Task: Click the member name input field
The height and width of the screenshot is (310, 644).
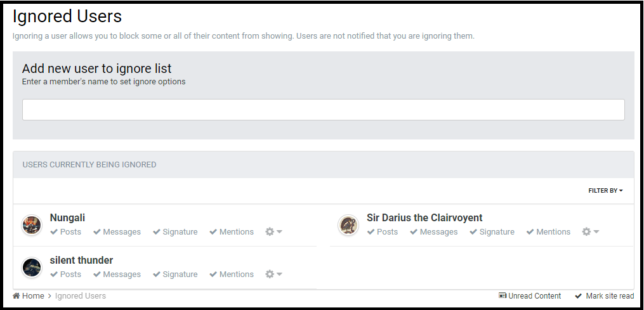Action: pos(323,110)
